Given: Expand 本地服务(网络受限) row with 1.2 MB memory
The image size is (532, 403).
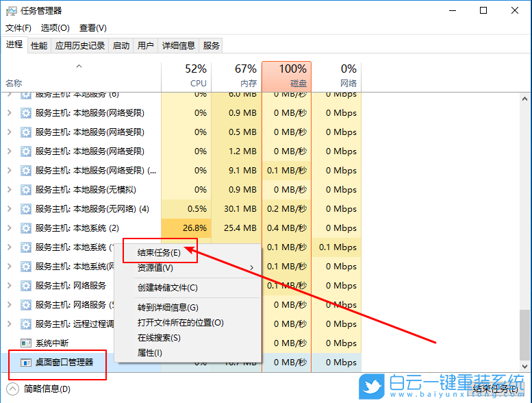Looking at the screenshot, I should pos(10,151).
